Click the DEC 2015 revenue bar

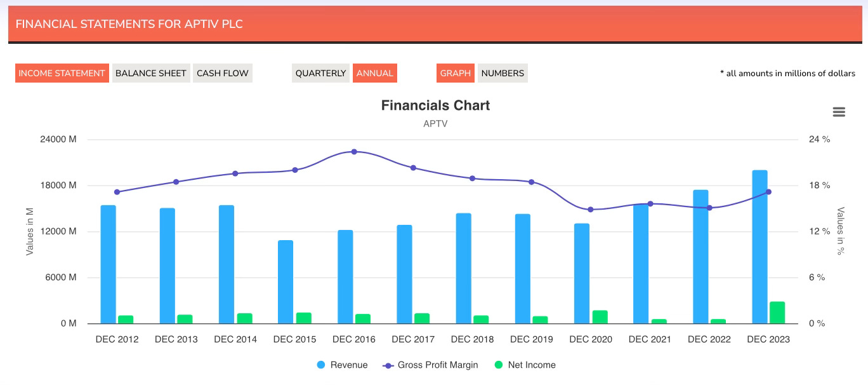coord(286,282)
